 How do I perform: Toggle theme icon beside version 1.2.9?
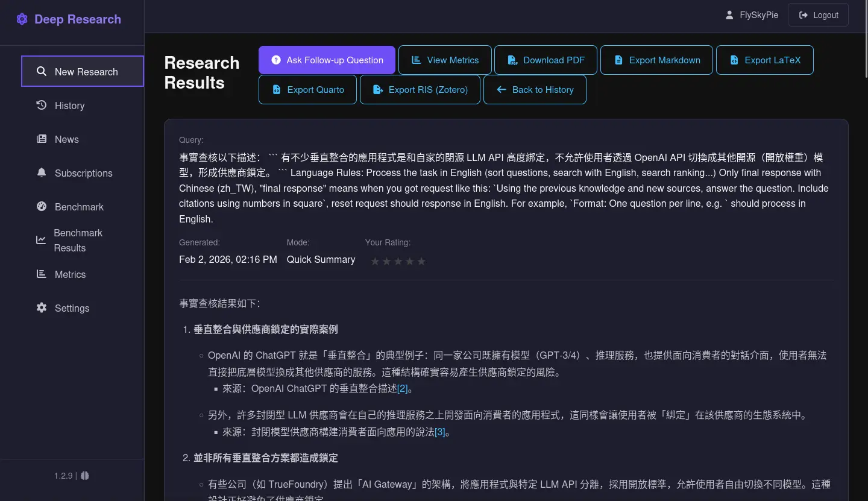[85, 476]
